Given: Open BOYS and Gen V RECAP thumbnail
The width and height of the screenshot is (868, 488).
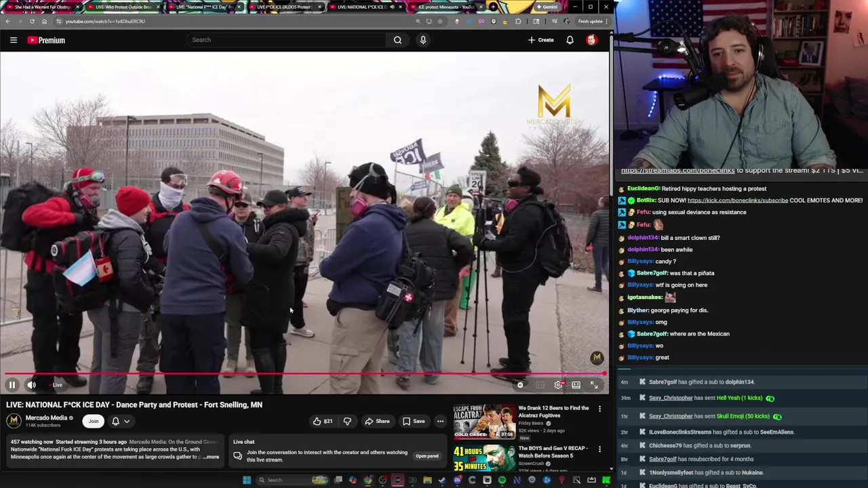Looking at the screenshot, I should click(484, 459).
